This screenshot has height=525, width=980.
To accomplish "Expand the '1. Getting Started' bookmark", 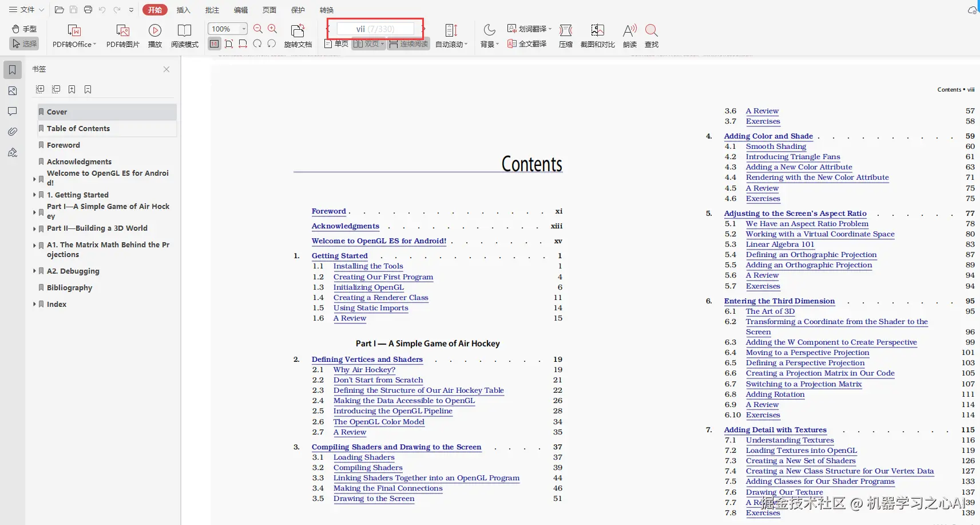I will point(34,195).
